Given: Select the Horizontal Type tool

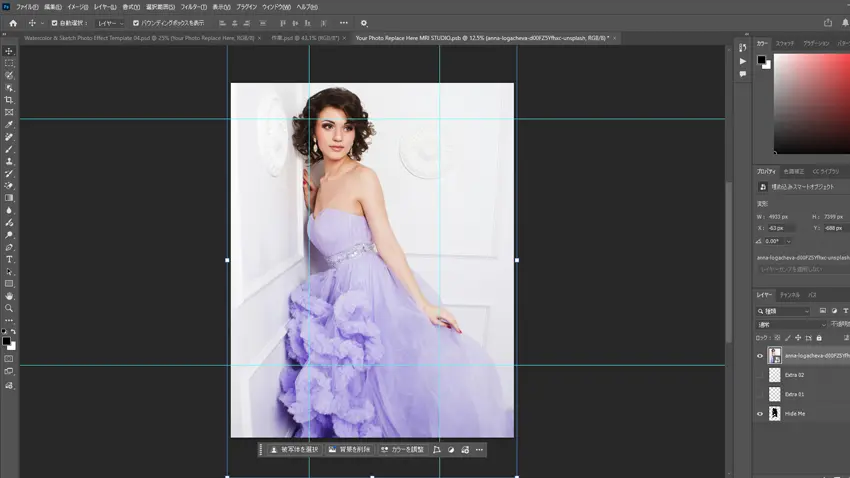Looking at the screenshot, I should tap(9, 259).
